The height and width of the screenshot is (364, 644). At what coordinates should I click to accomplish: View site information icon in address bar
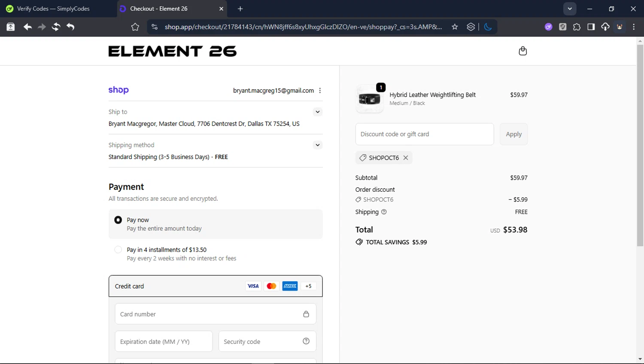click(x=155, y=27)
